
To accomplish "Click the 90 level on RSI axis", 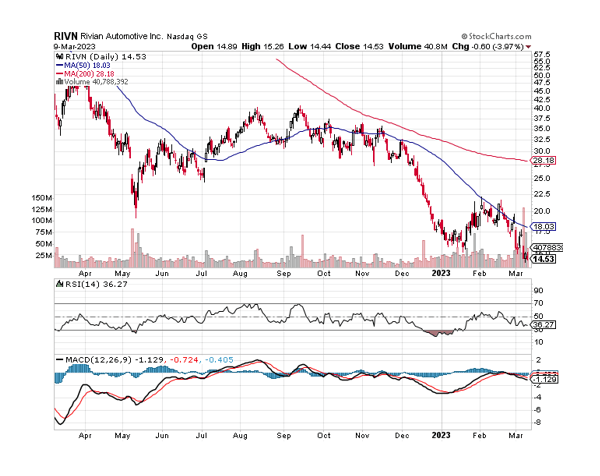I will pyautogui.click(x=538, y=290).
